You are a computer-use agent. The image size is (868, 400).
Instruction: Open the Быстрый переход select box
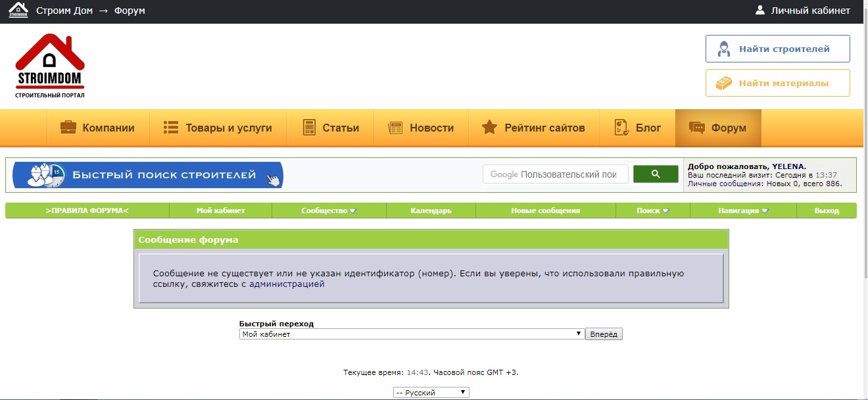tap(412, 334)
